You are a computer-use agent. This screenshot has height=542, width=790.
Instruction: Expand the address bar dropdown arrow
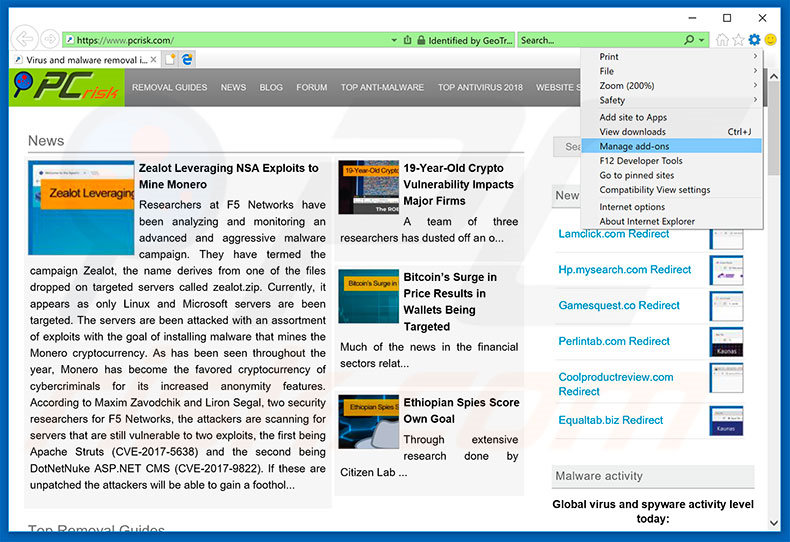click(x=394, y=40)
